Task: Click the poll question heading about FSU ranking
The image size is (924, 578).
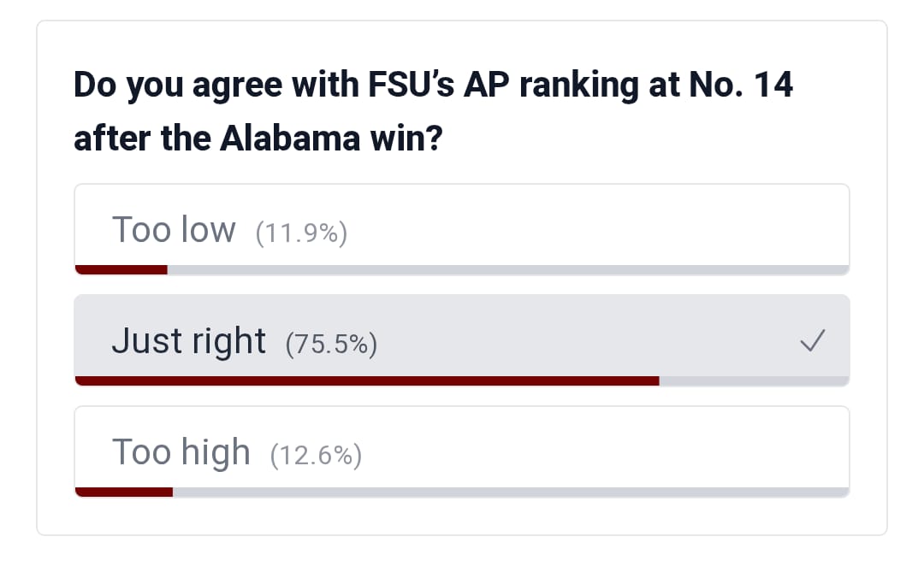Action: pos(433,111)
